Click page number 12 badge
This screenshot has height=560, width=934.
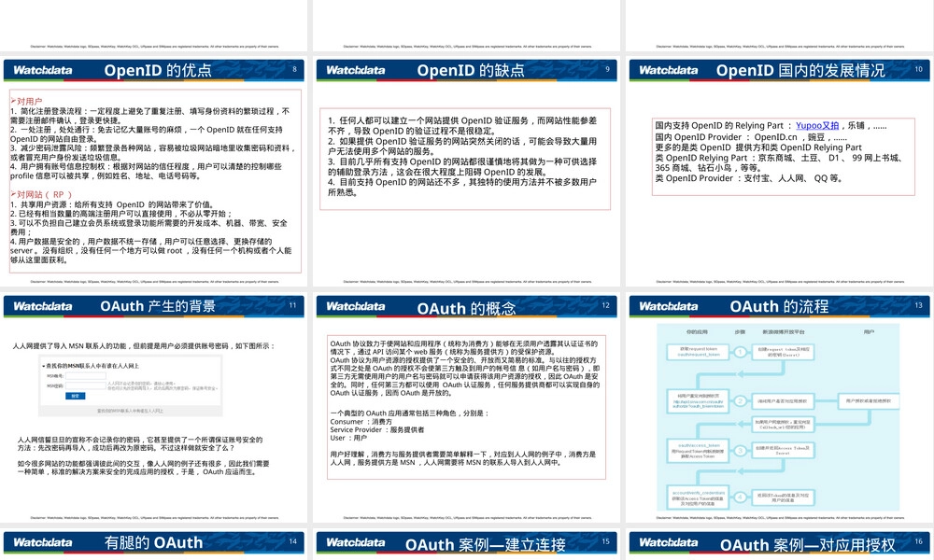click(x=605, y=305)
